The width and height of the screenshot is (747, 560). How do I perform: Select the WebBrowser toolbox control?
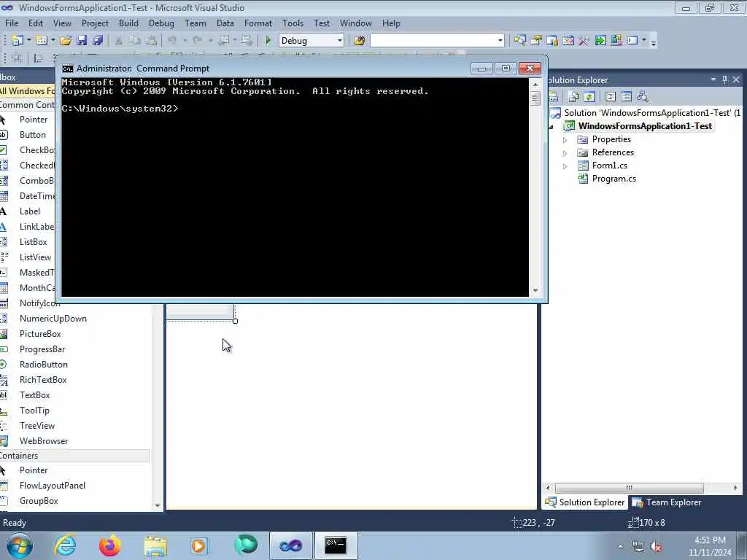pos(43,441)
